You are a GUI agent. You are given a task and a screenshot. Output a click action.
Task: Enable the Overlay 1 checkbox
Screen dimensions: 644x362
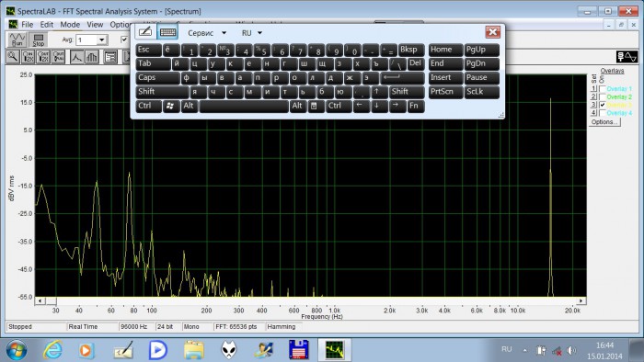(x=603, y=89)
